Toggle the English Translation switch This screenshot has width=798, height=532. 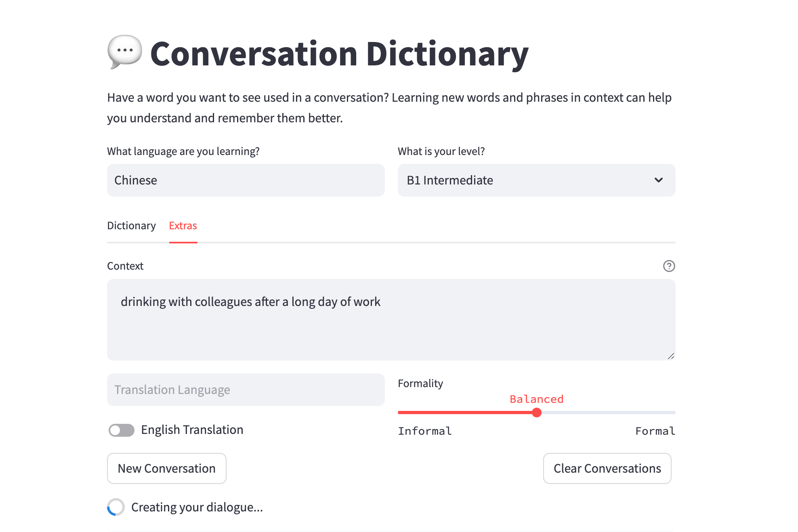click(122, 430)
